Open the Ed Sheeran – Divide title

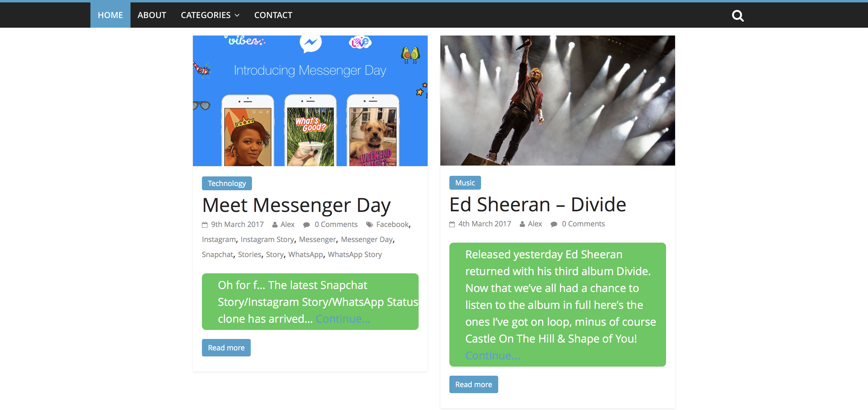pos(537,205)
